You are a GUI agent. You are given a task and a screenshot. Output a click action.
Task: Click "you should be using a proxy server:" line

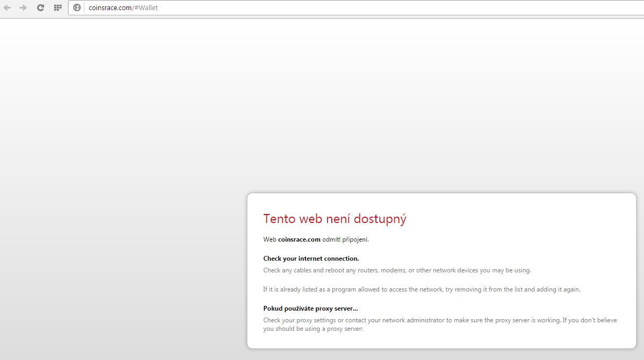tap(313, 329)
